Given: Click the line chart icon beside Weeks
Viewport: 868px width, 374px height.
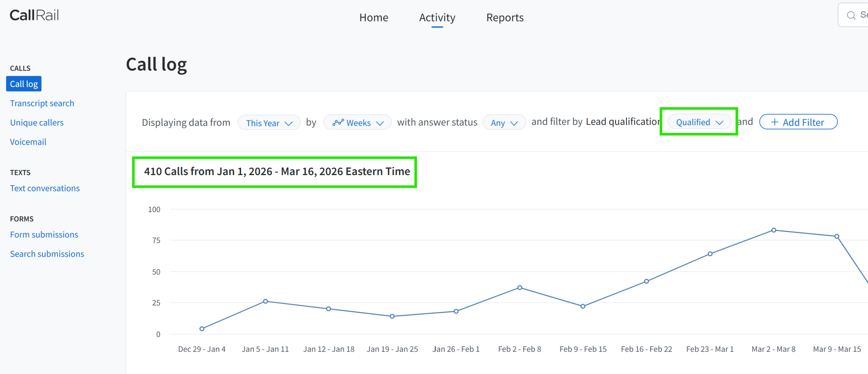Looking at the screenshot, I should click(338, 123).
